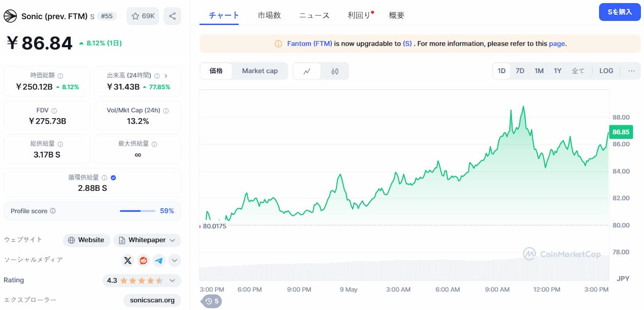Switch to line chart icon
Screen dimensions: 644x310
(307, 71)
